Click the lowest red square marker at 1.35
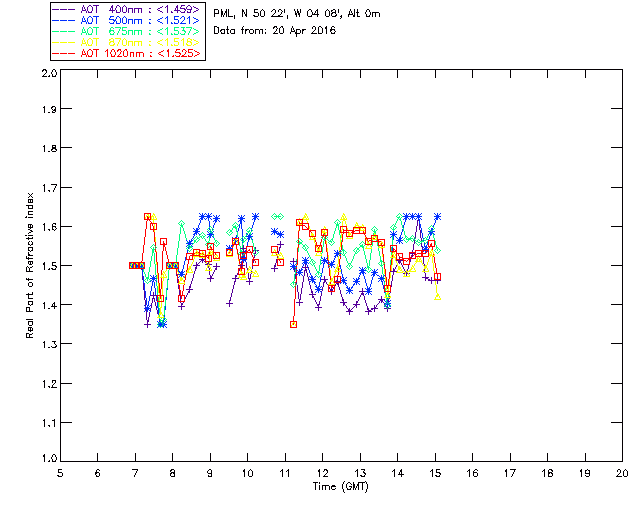The image size is (640, 512). [293, 325]
